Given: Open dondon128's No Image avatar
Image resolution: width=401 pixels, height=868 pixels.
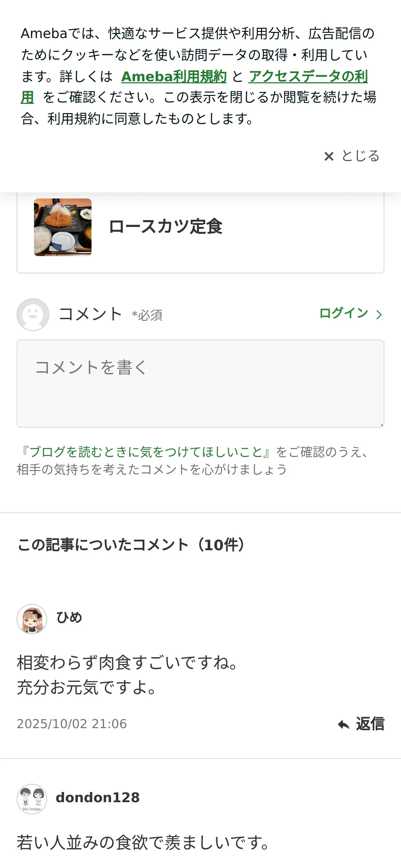Looking at the screenshot, I should click(32, 799).
